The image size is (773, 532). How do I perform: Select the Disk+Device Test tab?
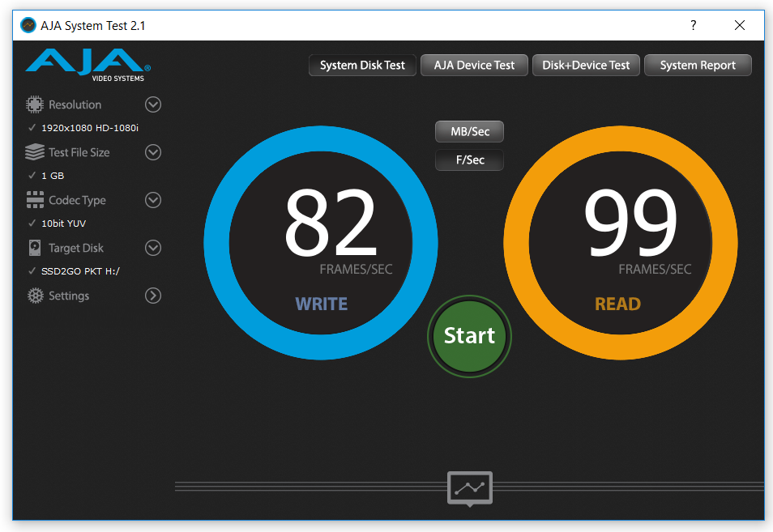coord(586,65)
